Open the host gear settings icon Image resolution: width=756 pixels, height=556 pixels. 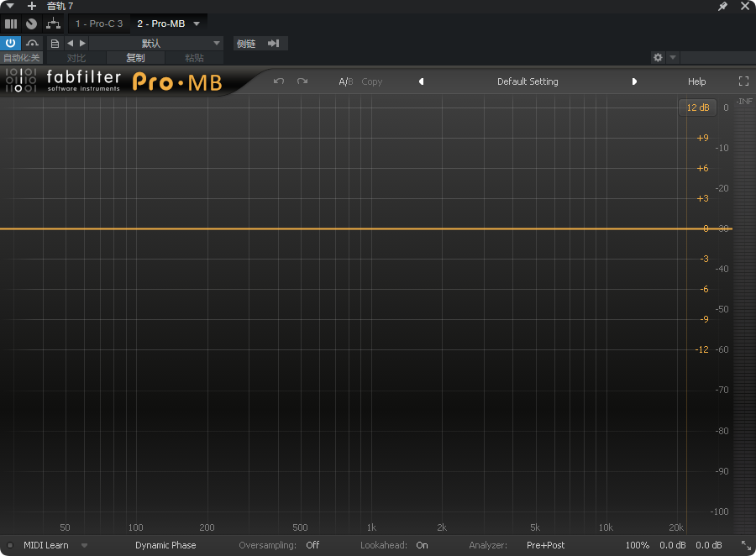point(658,57)
